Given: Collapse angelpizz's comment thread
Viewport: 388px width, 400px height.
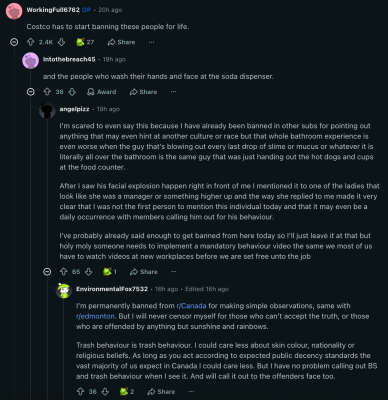Looking at the screenshot, I should tap(47, 272).
